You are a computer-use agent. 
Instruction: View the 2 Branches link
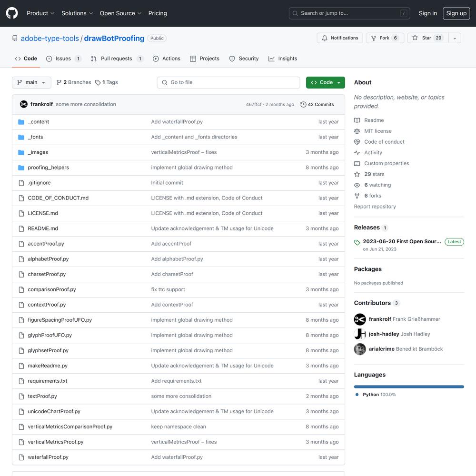(74, 82)
